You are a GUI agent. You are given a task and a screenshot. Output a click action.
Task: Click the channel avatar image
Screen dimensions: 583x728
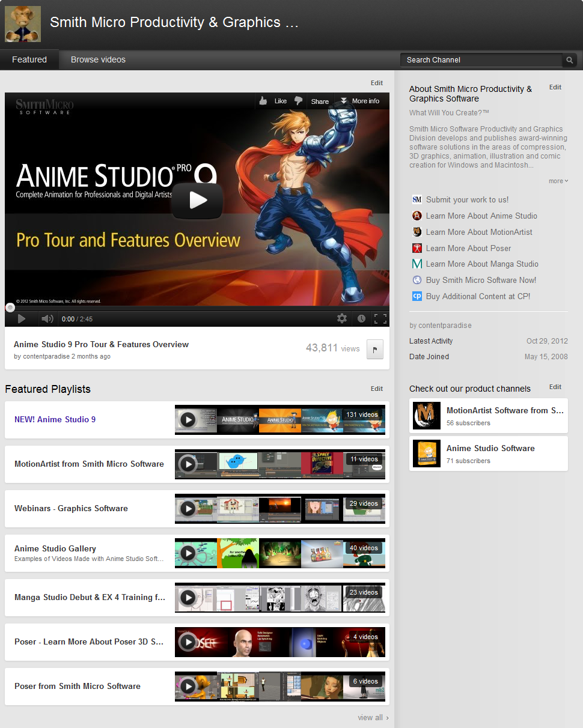tap(23, 23)
